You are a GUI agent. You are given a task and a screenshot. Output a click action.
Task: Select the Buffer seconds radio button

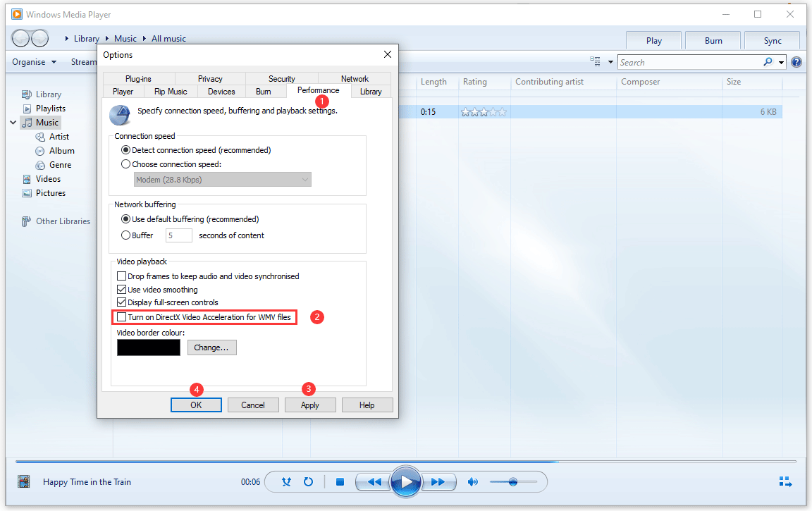125,235
